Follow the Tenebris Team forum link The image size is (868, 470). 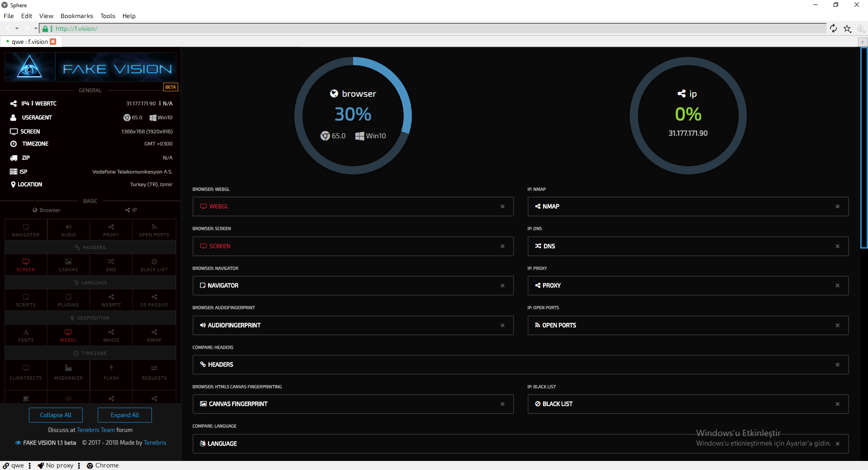(x=96, y=430)
